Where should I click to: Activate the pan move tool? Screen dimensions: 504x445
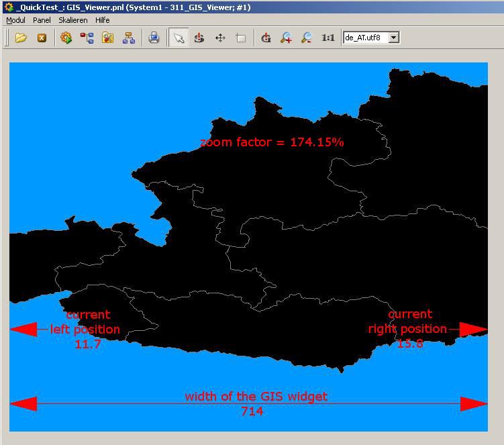point(220,38)
